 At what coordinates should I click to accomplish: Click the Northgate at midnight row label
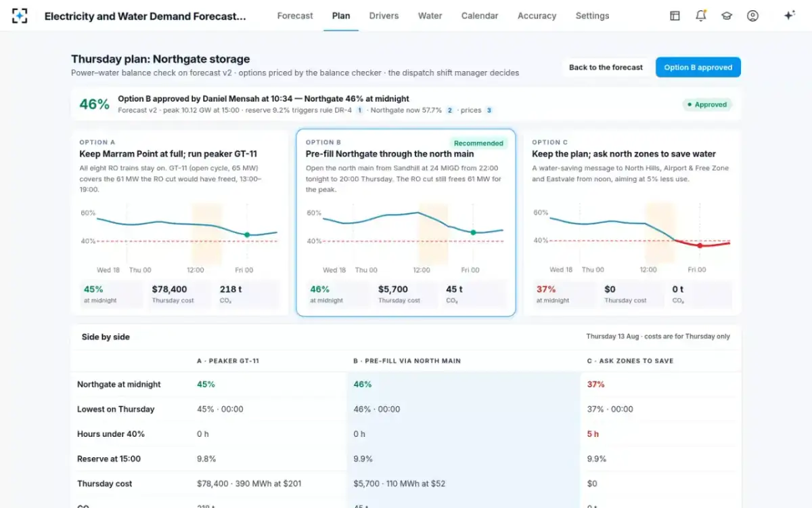tap(119, 384)
